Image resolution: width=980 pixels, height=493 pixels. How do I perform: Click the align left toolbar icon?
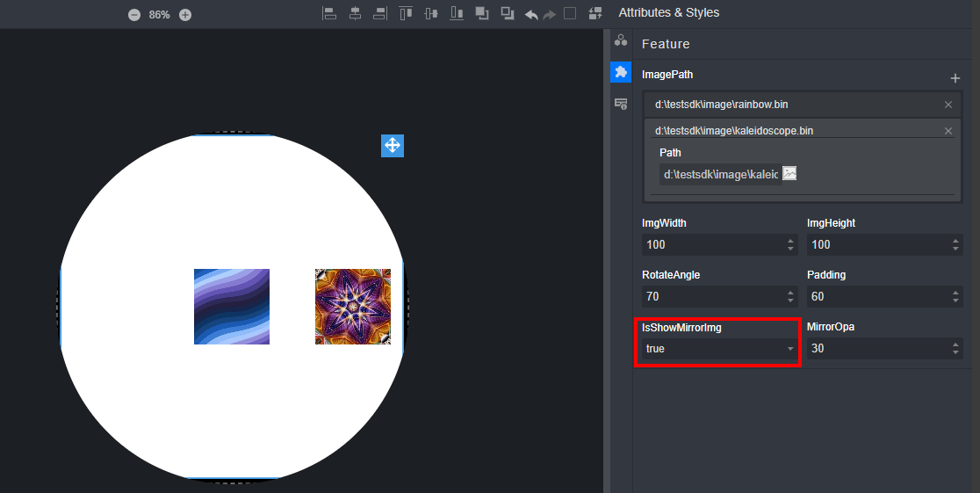[x=329, y=13]
